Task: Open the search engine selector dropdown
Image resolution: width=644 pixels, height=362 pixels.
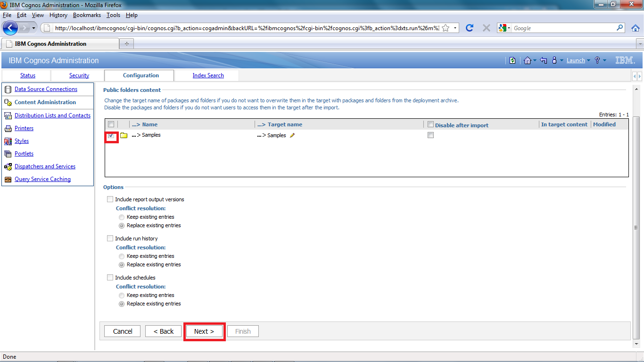Action: 509,28
